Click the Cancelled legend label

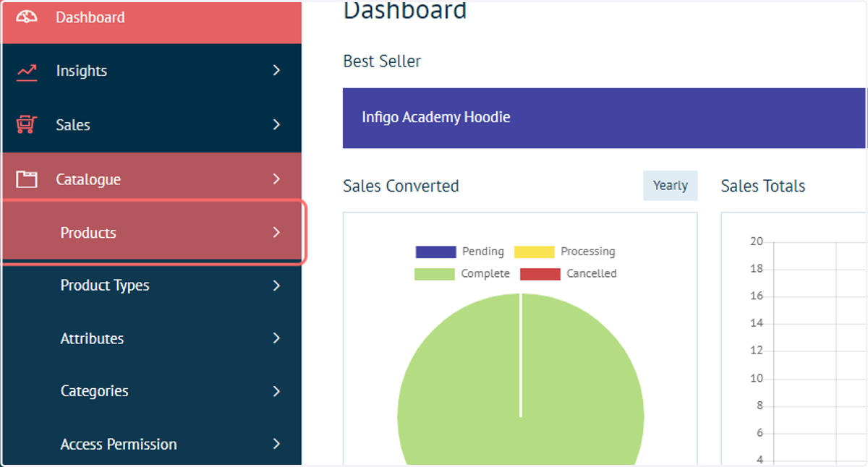point(592,274)
